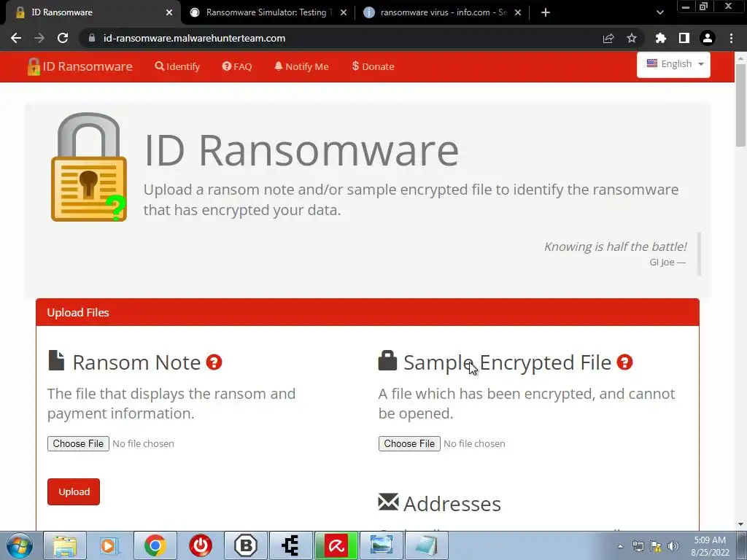
Task: Click the Upload Files panel header
Action: click(368, 312)
